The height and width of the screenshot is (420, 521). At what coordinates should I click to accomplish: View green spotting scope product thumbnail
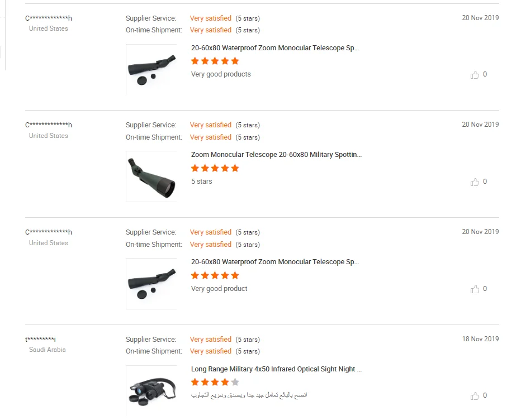(151, 176)
